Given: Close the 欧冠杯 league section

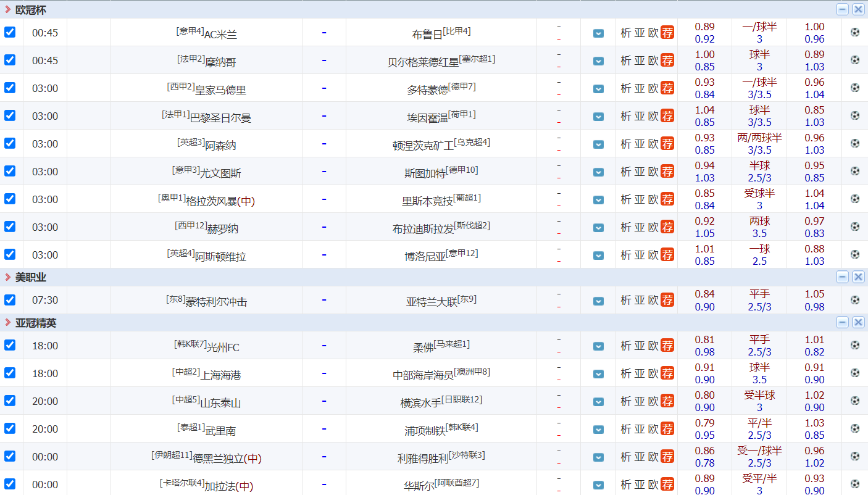Looking at the screenshot, I should (858, 9).
